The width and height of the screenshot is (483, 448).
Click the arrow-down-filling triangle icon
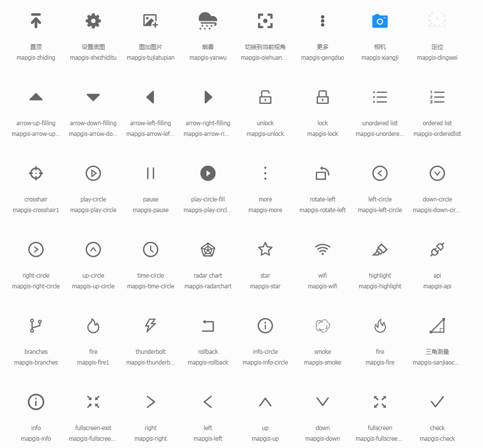tap(93, 97)
